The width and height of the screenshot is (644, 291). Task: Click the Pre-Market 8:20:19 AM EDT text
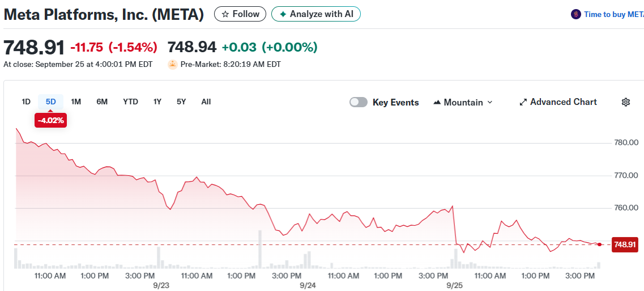(231, 65)
